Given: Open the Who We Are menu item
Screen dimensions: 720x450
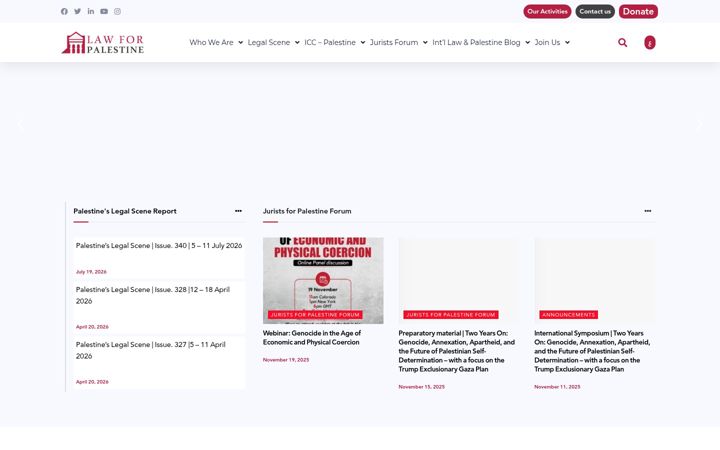Looking at the screenshot, I should [x=211, y=42].
